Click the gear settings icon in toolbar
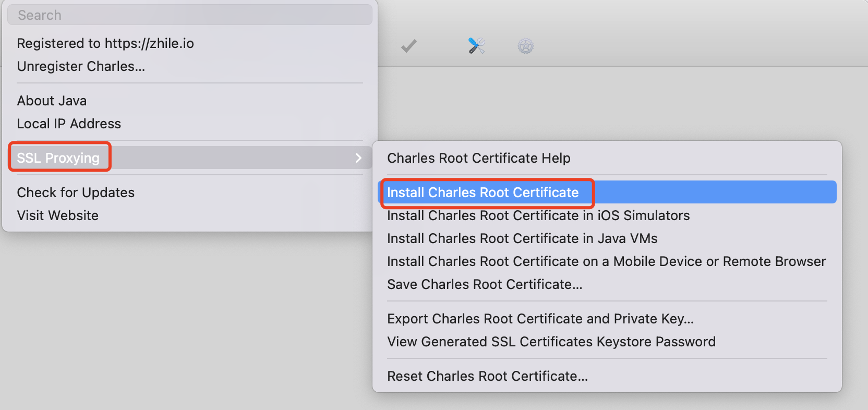The height and width of the screenshot is (410, 868). pos(525,46)
